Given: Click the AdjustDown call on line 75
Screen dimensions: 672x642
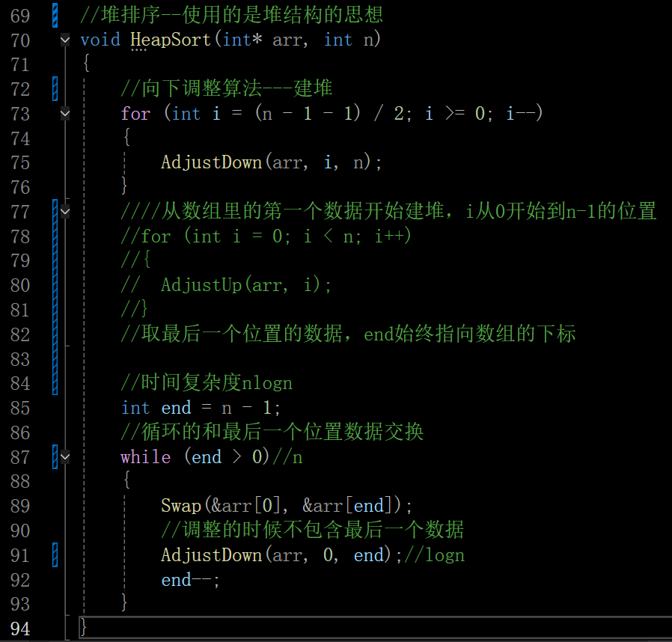Looking at the screenshot, I should [211, 162].
